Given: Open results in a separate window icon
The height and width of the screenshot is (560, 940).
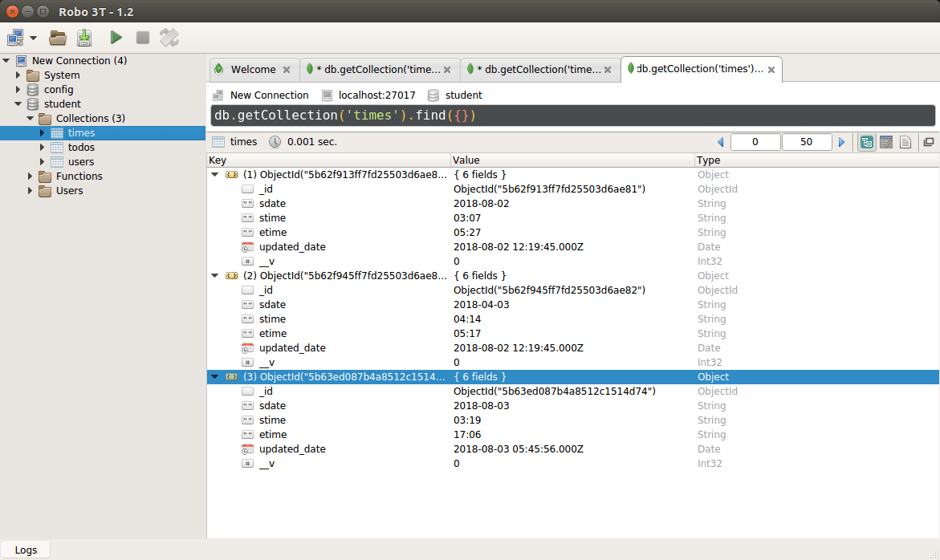Looking at the screenshot, I should point(927,141).
